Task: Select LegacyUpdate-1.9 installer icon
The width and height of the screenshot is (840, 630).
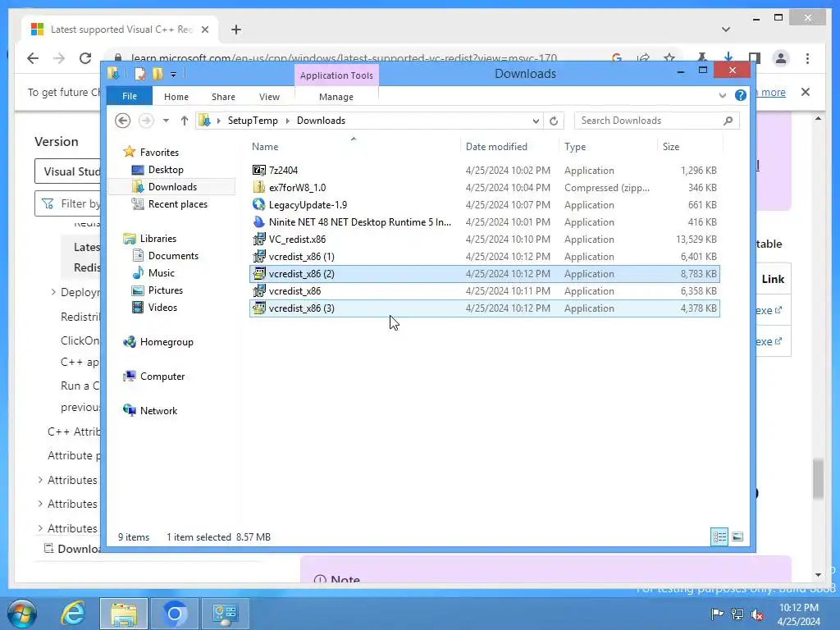Action: pyautogui.click(x=258, y=204)
